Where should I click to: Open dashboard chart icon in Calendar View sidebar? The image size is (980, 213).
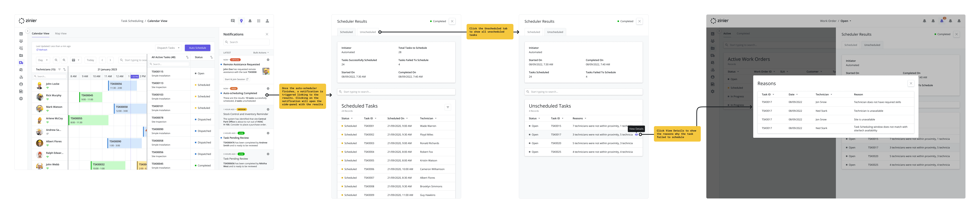pos(21,34)
